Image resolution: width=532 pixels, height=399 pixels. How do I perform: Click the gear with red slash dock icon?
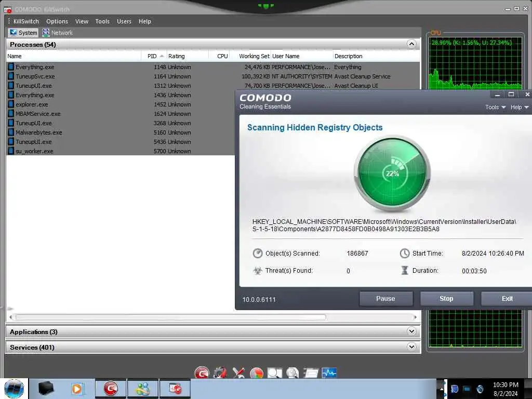click(x=220, y=373)
